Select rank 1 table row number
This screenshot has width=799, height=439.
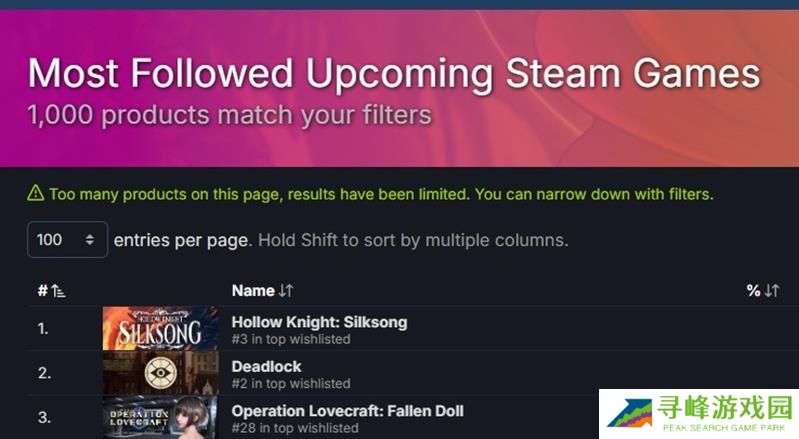(43, 329)
